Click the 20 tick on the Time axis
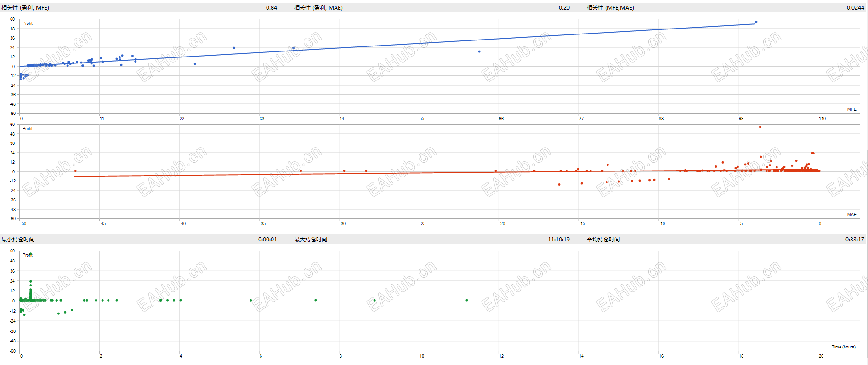The image size is (868, 365). point(821,356)
